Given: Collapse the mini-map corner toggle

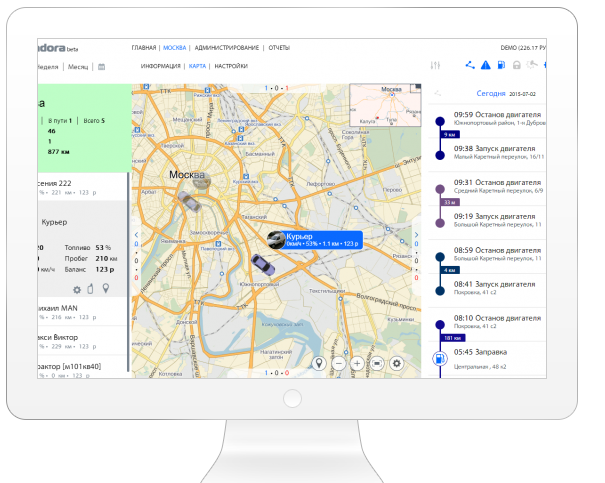Looking at the screenshot, I should [x=416, y=88].
